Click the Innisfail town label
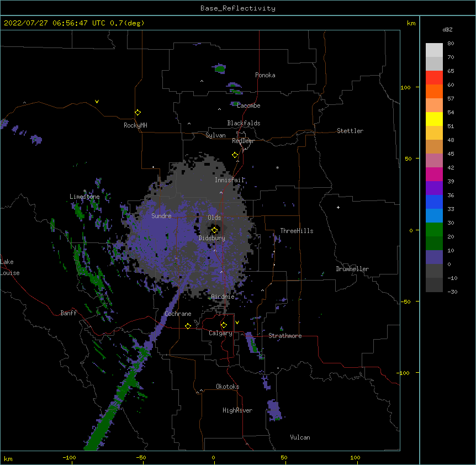The width and height of the screenshot is (476, 465). [230, 180]
